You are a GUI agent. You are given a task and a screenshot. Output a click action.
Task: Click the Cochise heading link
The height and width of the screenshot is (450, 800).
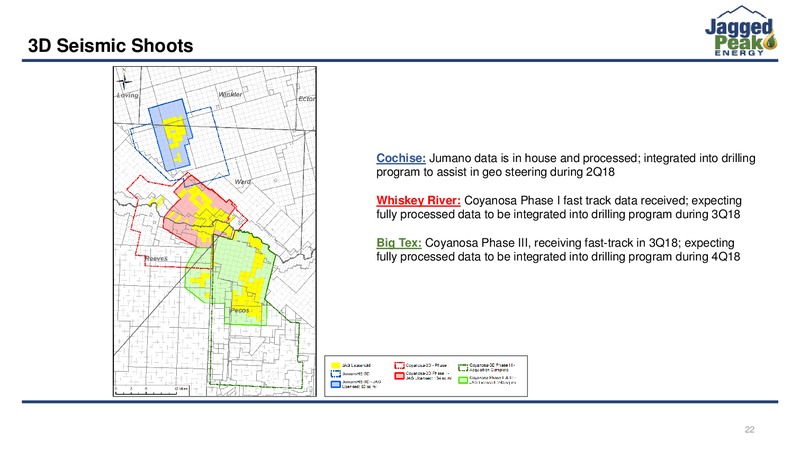[401, 158]
